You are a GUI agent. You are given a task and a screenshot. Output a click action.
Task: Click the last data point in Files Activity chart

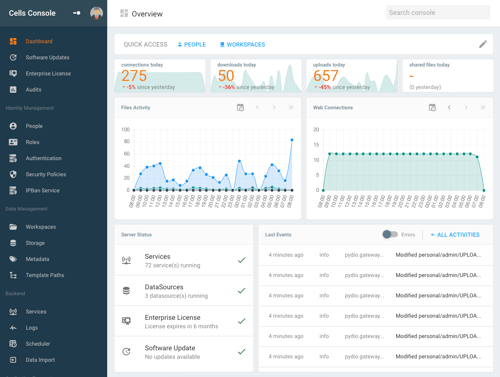coord(292,140)
